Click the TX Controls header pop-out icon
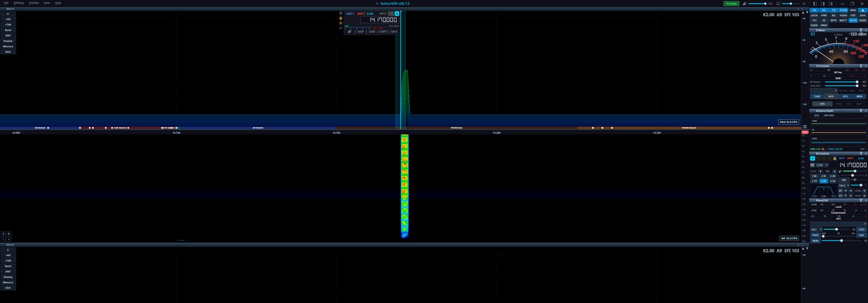 click(861, 66)
